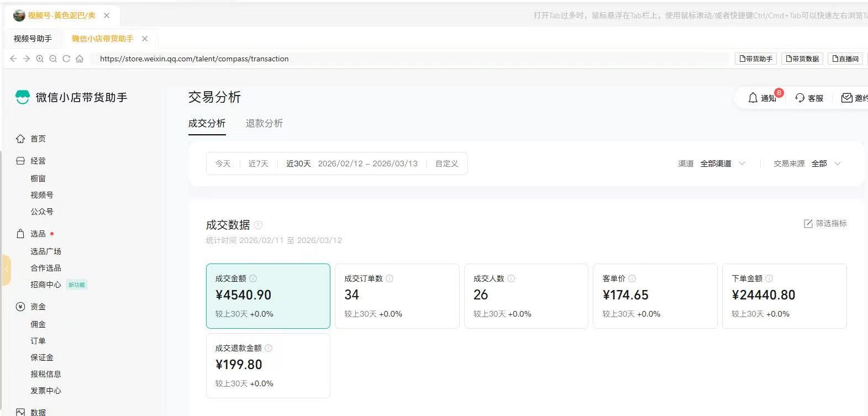
Task: Click the envelope icon beside 客服
Action: (x=846, y=98)
